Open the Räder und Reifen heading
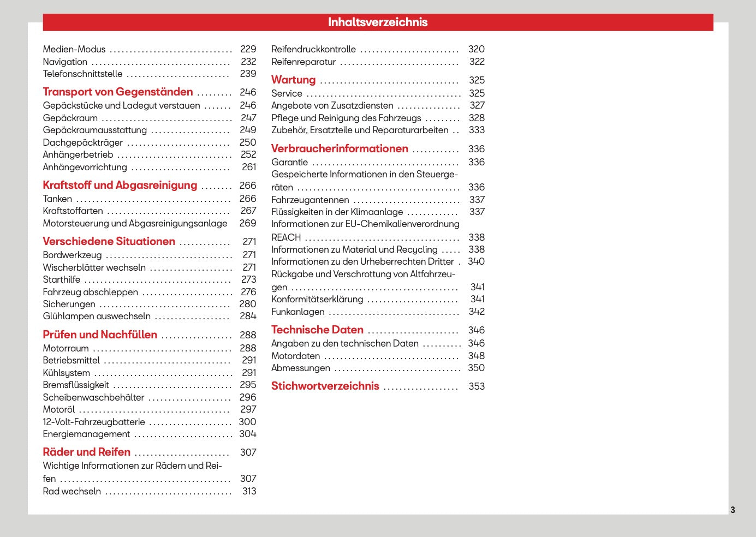756x537 pixels. coord(87,452)
